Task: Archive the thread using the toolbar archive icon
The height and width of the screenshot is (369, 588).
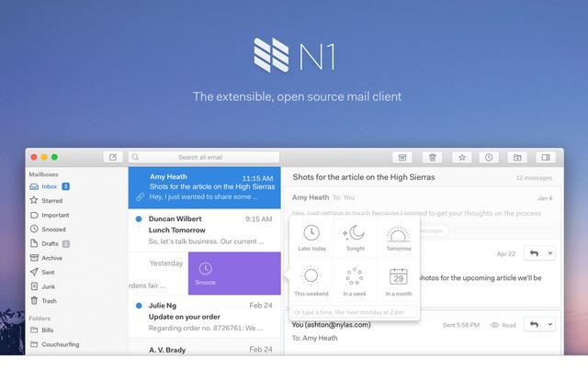Action: [402, 158]
